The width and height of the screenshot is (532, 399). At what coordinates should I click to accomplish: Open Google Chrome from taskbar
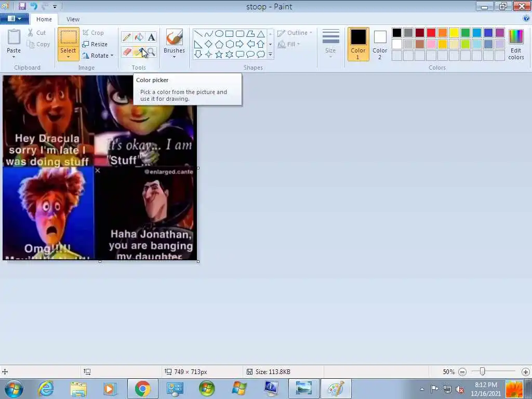pos(142,389)
